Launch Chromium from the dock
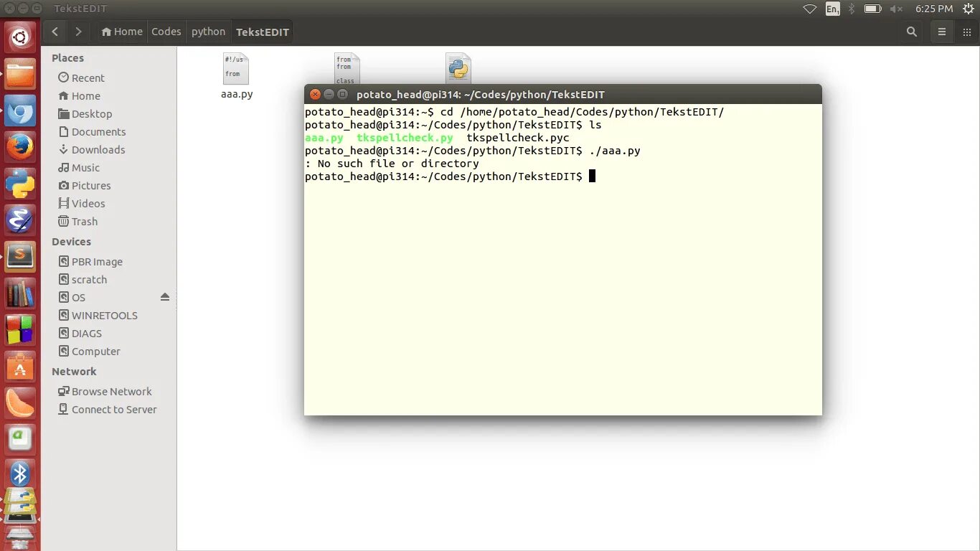The image size is (980, 551). [20, 111]
